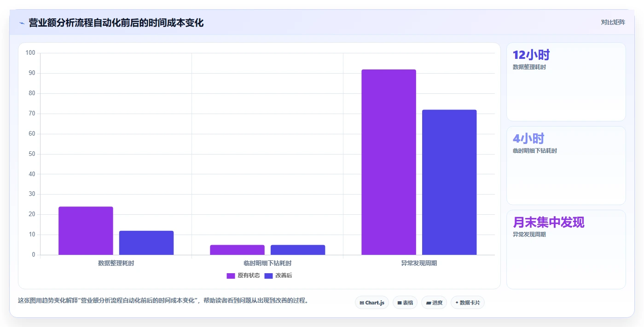Click the 数据整理耗时 x-axis label
The image size is (644, 327).
pyautogui.click(x=116, y=264)
